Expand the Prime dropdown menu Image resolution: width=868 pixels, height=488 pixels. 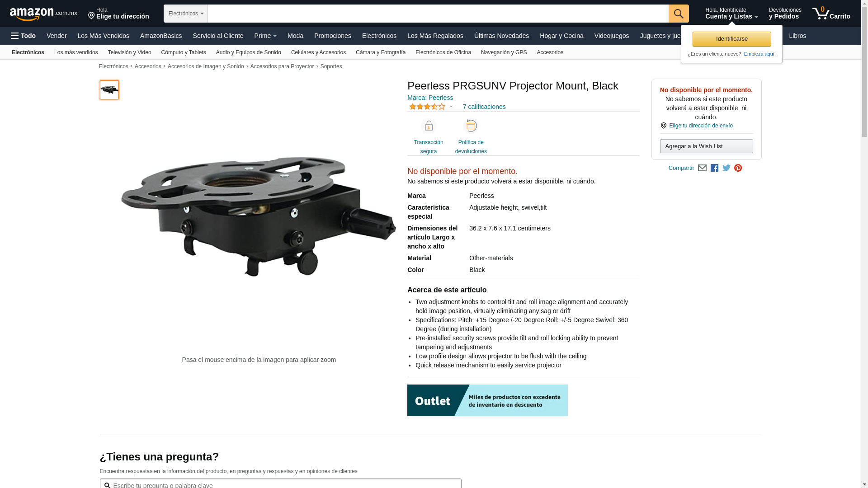tap(265, 36)
